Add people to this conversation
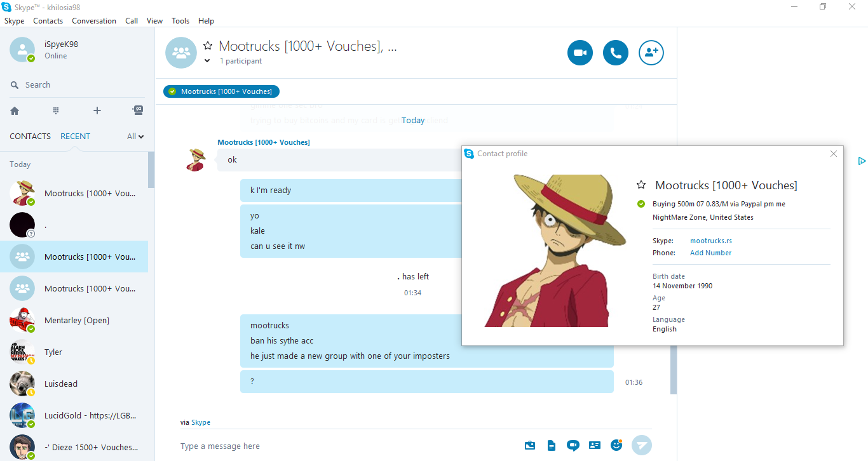The height and width of the screenshot is (461, 868). tap(651, 53)
